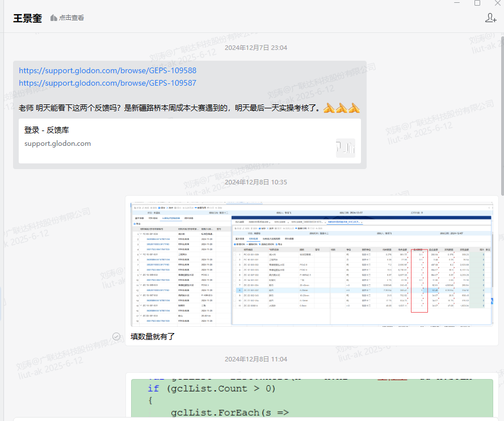Click the add contact icon

point(491,18)
